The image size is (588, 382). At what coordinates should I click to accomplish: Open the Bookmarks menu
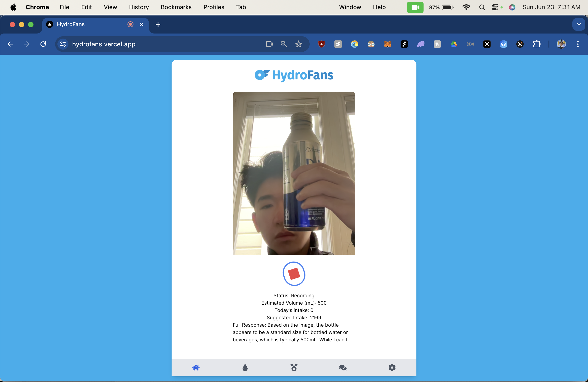176,7
